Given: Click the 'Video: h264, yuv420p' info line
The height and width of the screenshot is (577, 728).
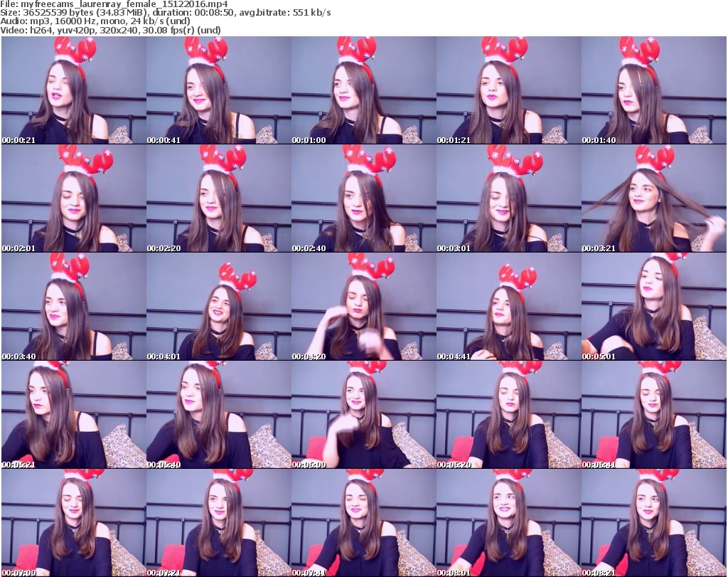Looking at the screenshot, I should (x=110, y=31).
